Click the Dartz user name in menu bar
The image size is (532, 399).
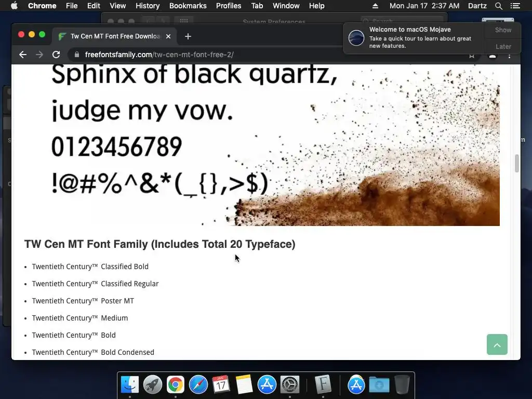point(477,6)
